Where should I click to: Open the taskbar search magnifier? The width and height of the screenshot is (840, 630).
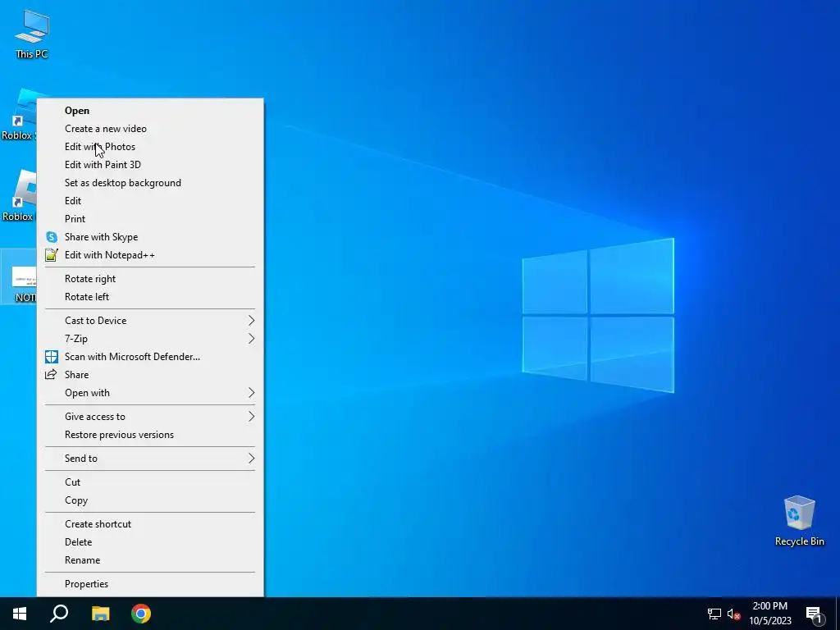pos(59,614)
